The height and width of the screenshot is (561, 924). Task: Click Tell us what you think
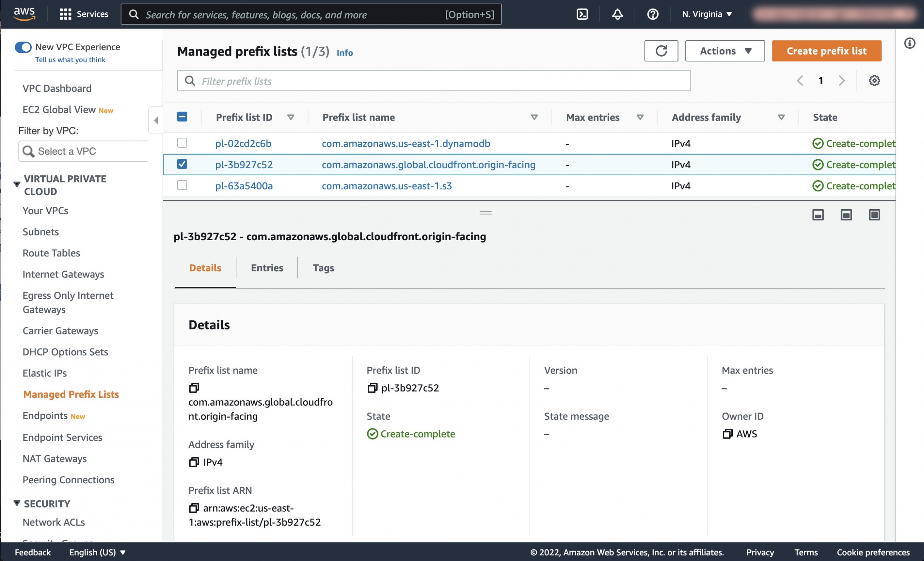point(70,60)
